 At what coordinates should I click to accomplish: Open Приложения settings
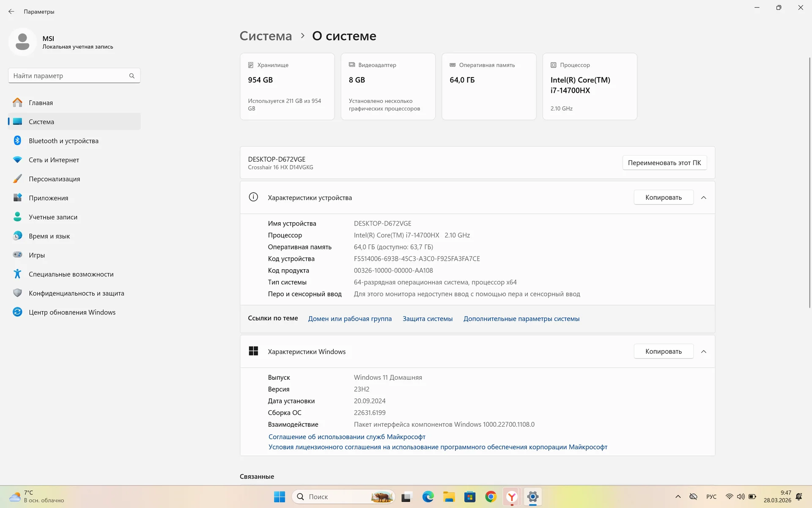click(x=74, y=198)
